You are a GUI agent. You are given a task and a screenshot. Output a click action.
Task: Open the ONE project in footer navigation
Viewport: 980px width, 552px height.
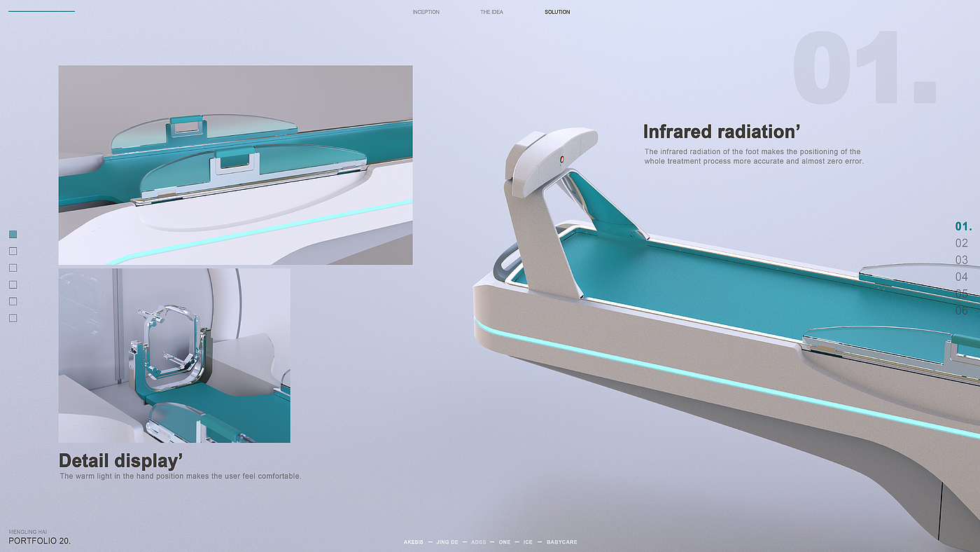(505, 542)
